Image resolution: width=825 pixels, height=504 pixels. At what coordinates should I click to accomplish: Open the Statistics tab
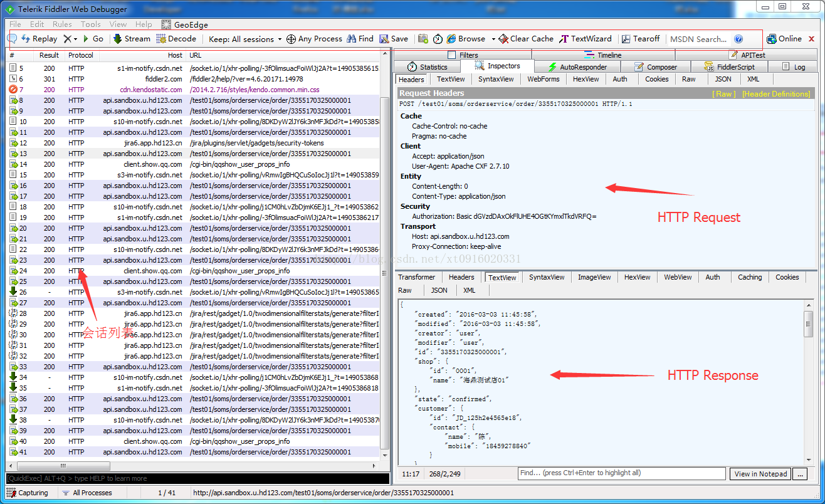pos(427,67)
